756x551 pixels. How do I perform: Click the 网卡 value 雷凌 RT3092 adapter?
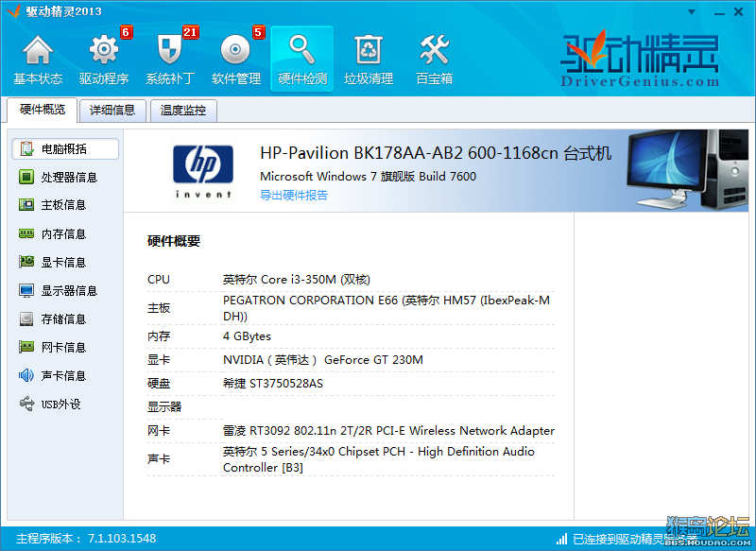(388, 430)
